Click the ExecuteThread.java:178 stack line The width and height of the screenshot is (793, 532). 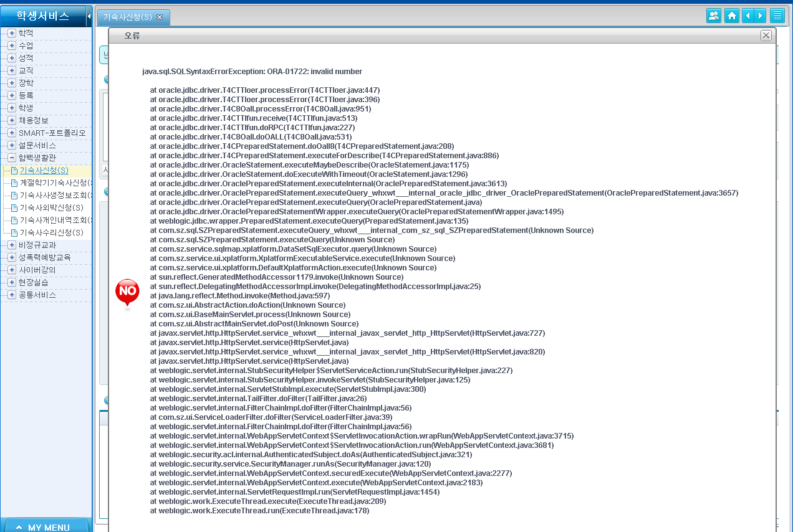pos(259,511)
